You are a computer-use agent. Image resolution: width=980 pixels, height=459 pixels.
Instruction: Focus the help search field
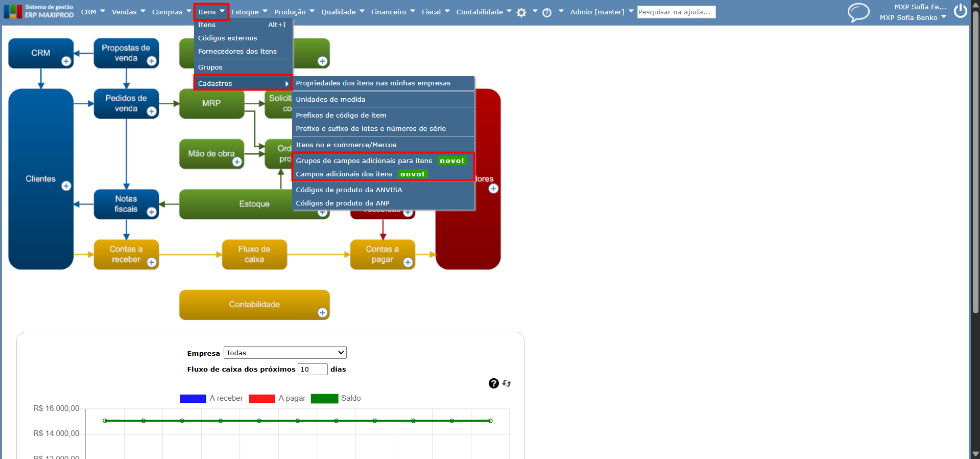(676, 12)
